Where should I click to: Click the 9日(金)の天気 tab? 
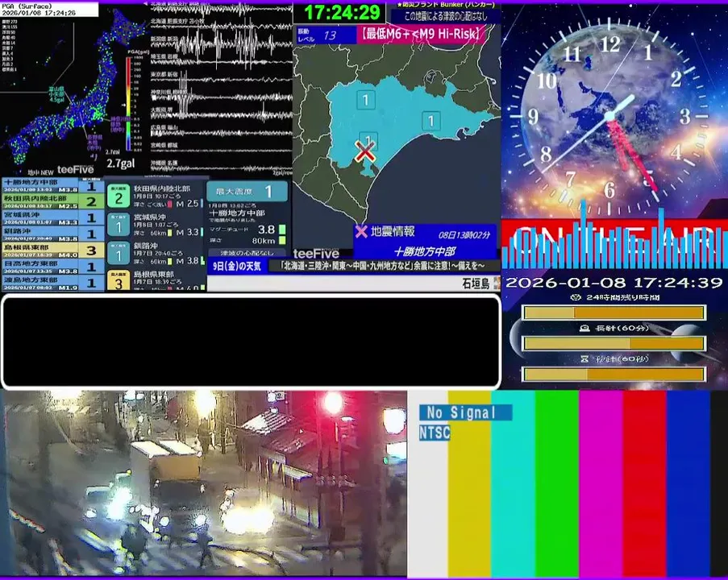pos(237,267)
